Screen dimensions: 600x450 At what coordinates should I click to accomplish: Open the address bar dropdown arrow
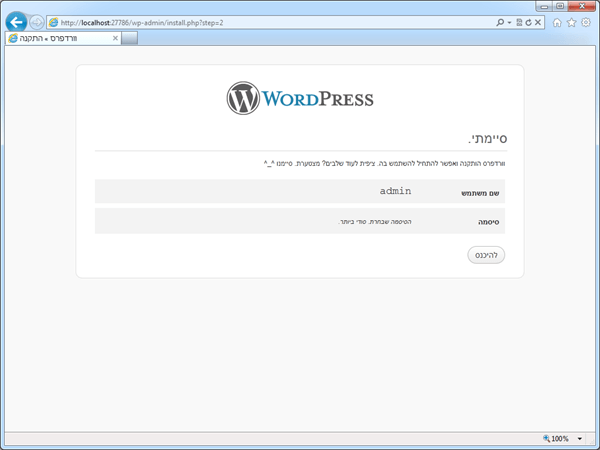click(509, 23)
